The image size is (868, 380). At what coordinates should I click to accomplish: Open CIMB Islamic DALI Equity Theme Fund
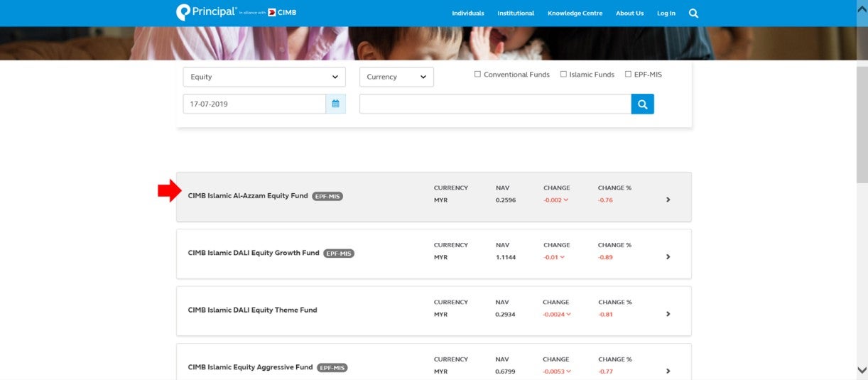click(x=252, y=310)
